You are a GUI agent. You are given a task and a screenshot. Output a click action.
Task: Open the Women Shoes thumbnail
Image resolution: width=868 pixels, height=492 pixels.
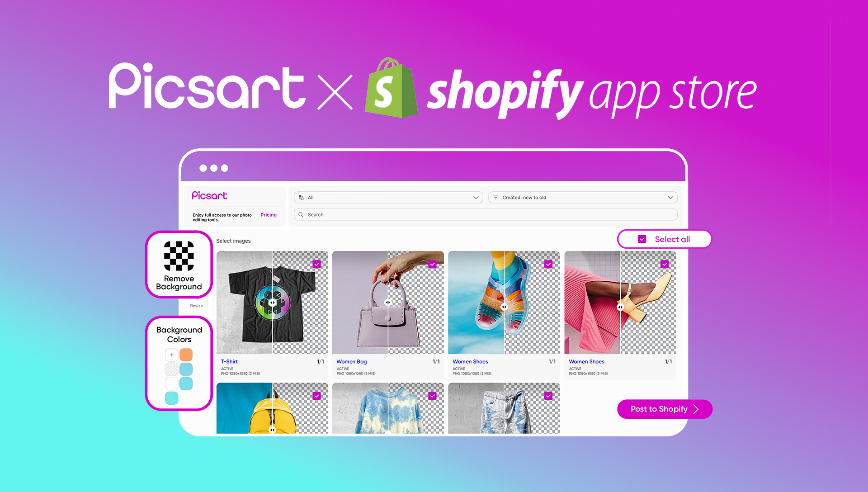tap(505, 303)
